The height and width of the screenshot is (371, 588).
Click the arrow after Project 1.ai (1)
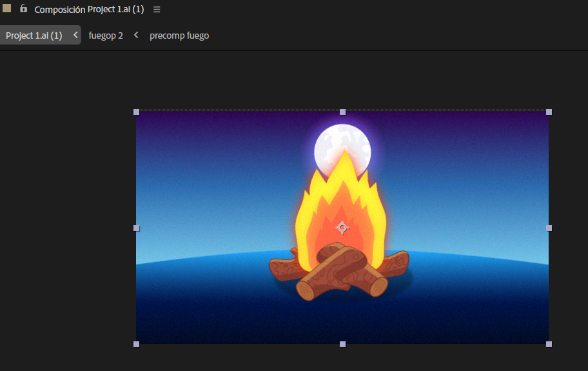point(75,35)
